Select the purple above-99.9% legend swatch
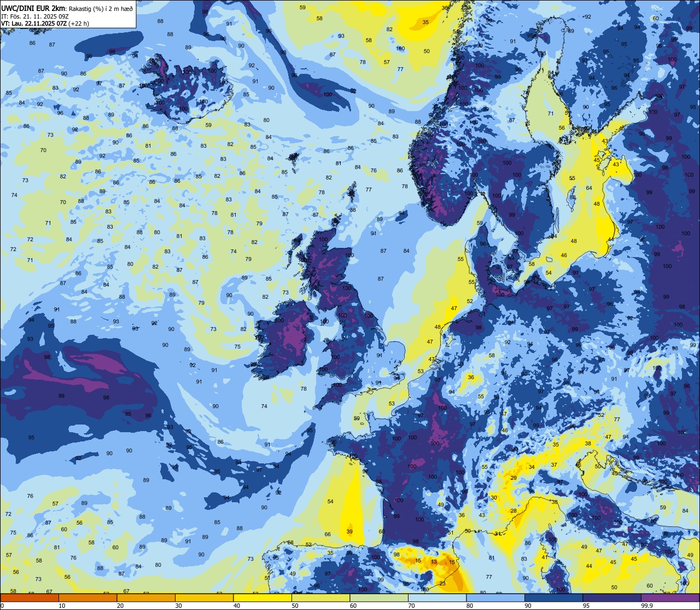This screenshot has height=610, width=700. [x=670, y=598]
